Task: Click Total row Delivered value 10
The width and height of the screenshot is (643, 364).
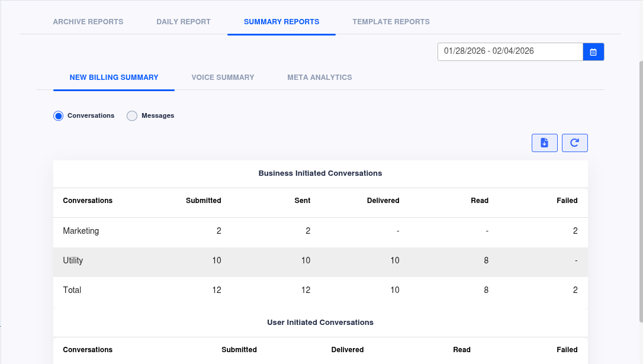Action: click(x=394, y=290)
